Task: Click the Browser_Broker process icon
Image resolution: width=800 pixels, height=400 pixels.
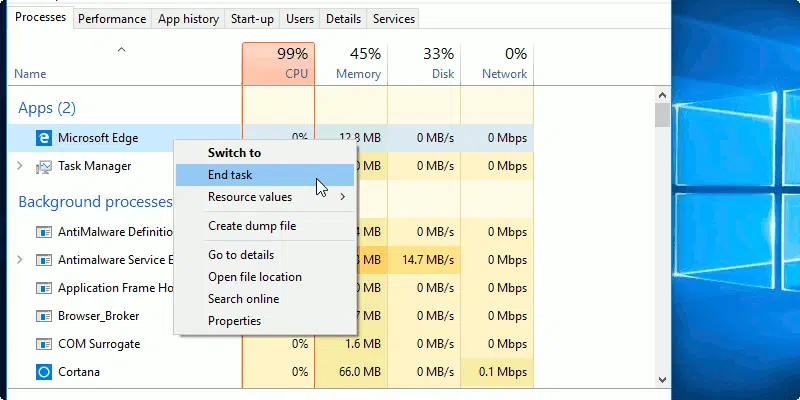Action: tap(43, 316)
